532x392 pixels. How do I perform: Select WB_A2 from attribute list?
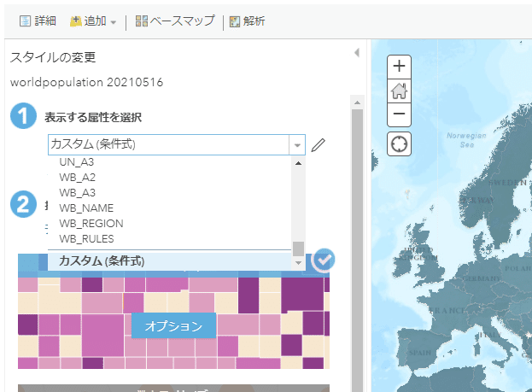[x=170, y=177]
